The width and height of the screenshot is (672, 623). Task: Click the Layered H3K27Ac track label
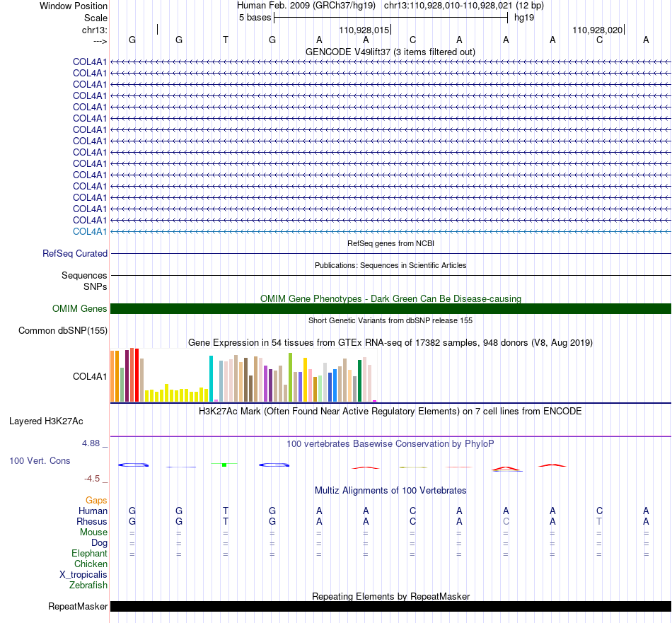pyautogui.click(x=46, y=421)
